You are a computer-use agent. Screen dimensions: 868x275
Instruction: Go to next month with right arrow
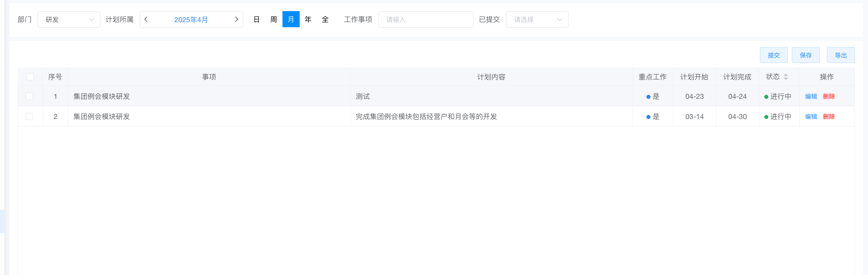(236, 19)
